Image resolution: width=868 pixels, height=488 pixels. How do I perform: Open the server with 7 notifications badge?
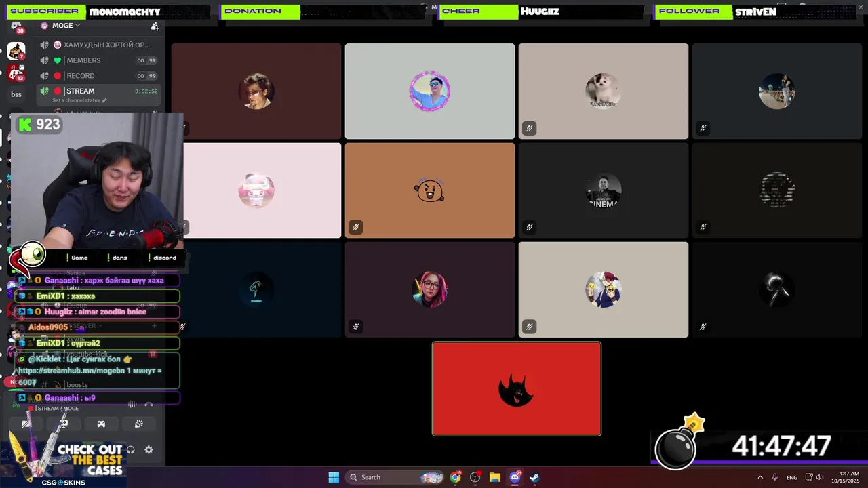coord(16,51)
